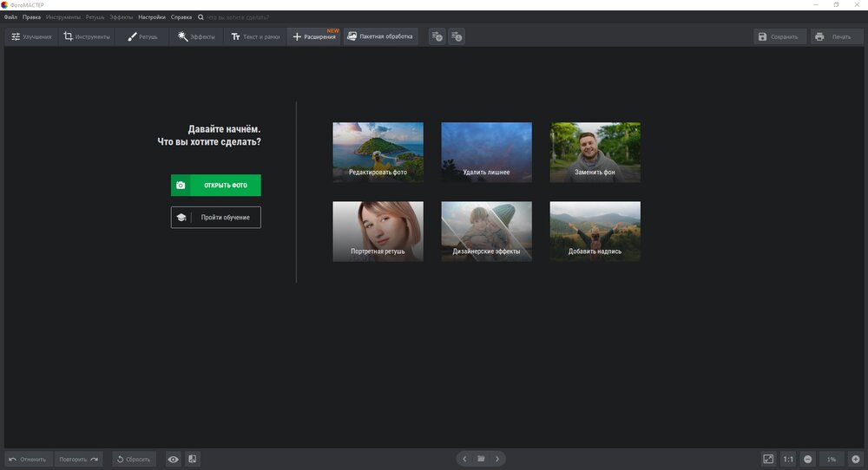Viewport: 868px width, 470px height.
Task: Click the Отменить undo button
Action: click(28, 459)
